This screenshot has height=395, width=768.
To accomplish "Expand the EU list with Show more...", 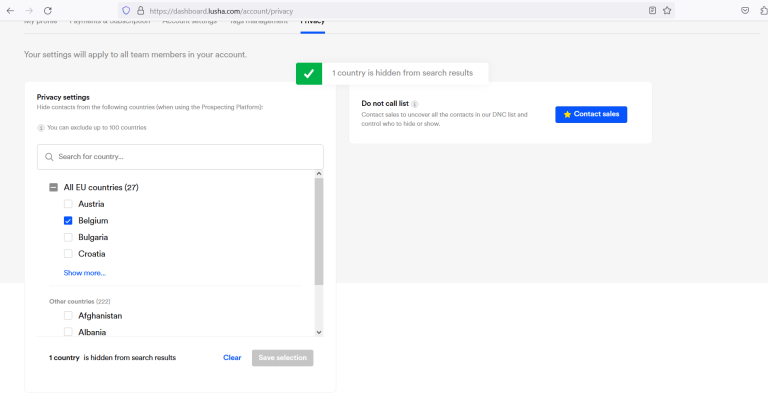I will [84, 273].
